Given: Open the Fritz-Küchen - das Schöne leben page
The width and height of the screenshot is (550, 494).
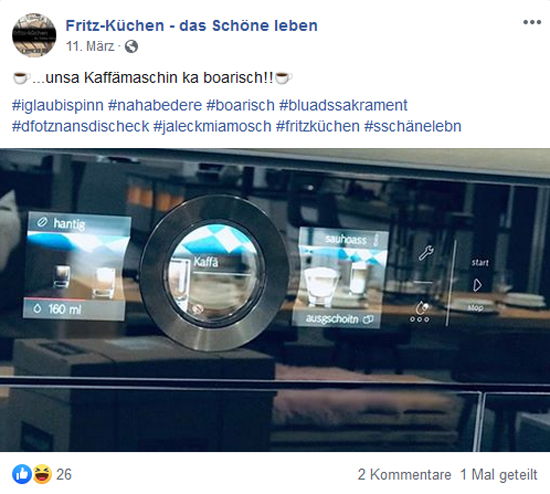Looking at the screenshot, I should pyautogui.click(x=192, y=26).
